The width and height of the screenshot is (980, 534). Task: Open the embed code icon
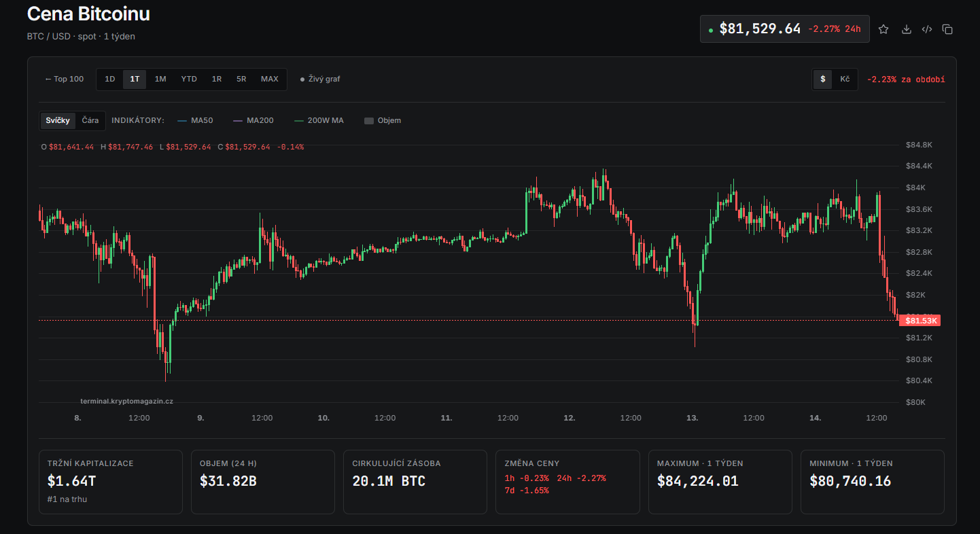click(926, 29)
